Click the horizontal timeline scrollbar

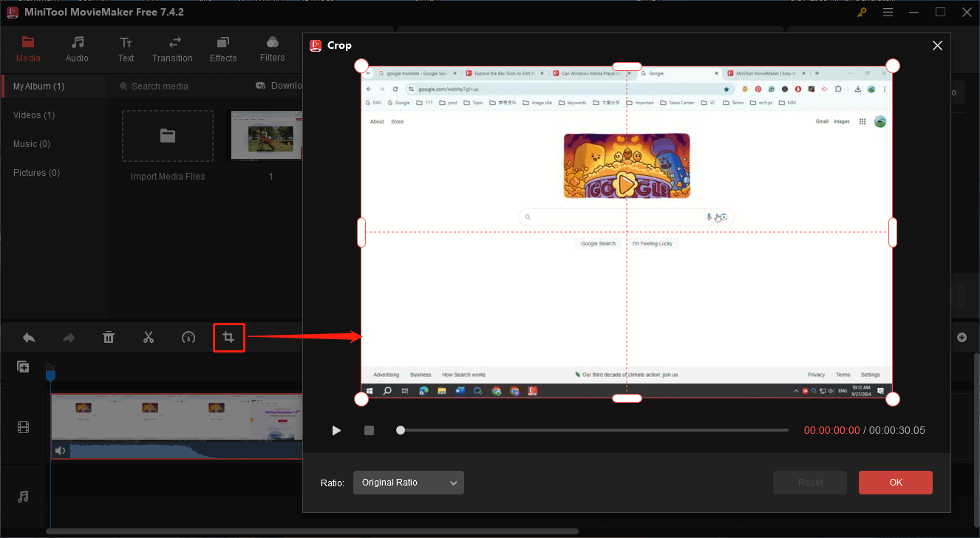(313, 531)
